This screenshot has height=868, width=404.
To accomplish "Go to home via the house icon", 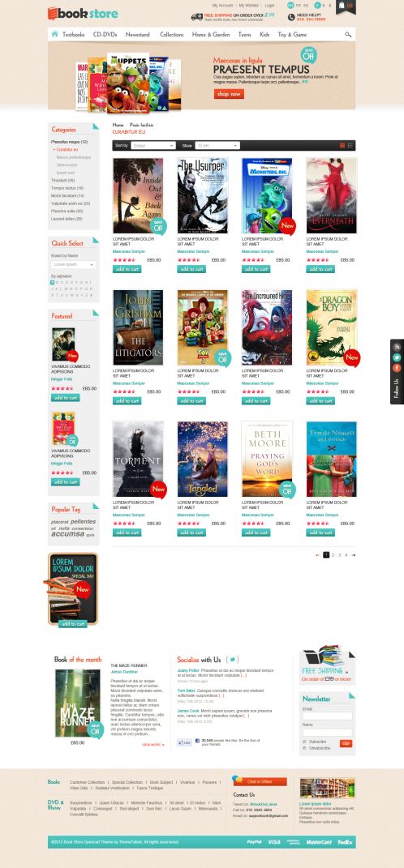I will point(55,34).
